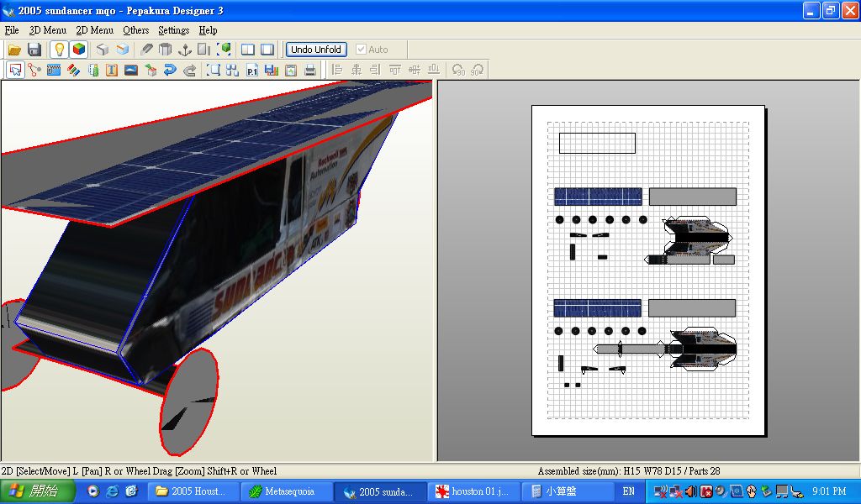Click the Open file folder icon

pyautogui.click(x=14, y=50)
